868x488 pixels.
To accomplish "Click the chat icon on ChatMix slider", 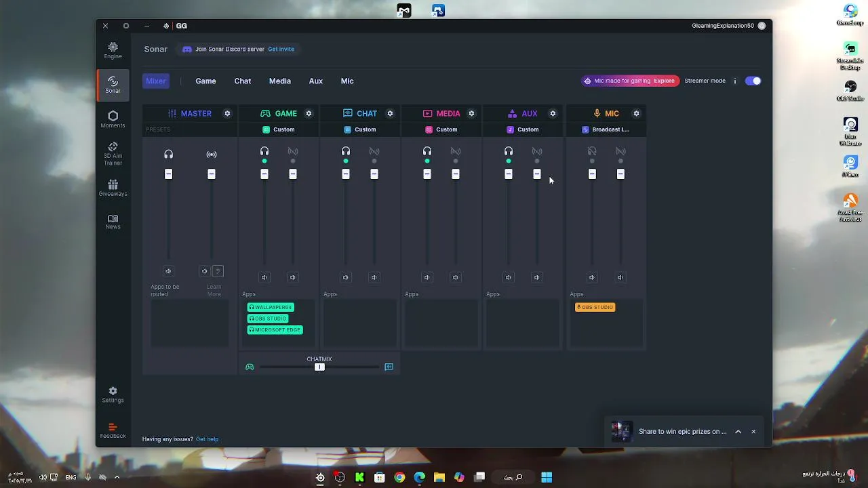I will click(x=389, y=367).
